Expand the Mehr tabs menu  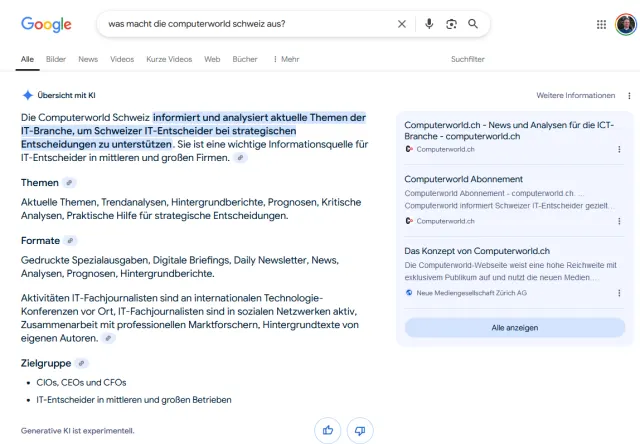pyautogui.click(x=287, y=59)
